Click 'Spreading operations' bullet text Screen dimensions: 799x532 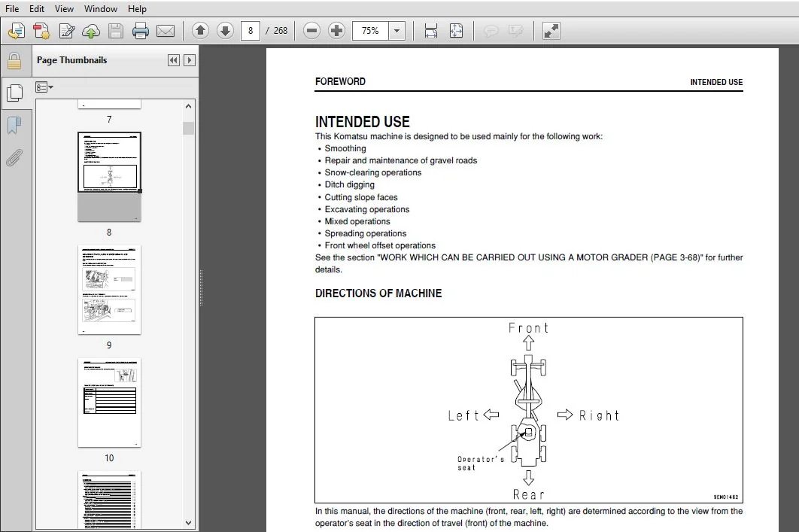[366, 233]
